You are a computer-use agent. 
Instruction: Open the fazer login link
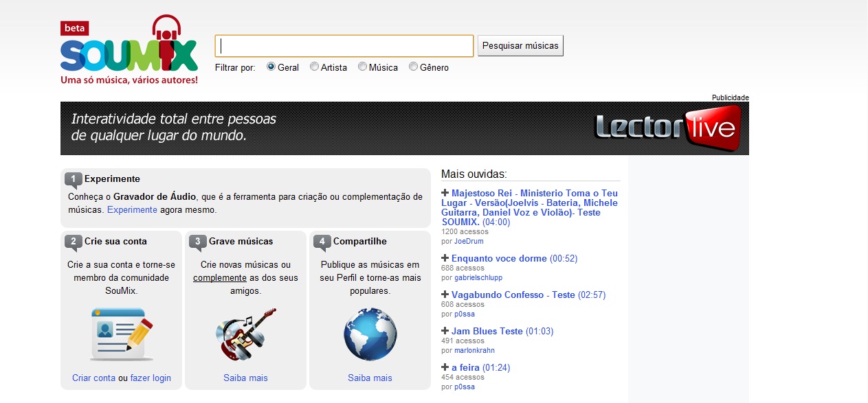(x=151, y=378)
